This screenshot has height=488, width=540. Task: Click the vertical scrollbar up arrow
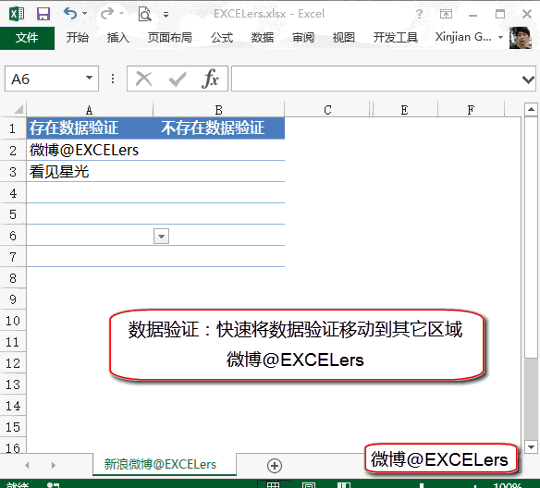click(x=531, y=109)
